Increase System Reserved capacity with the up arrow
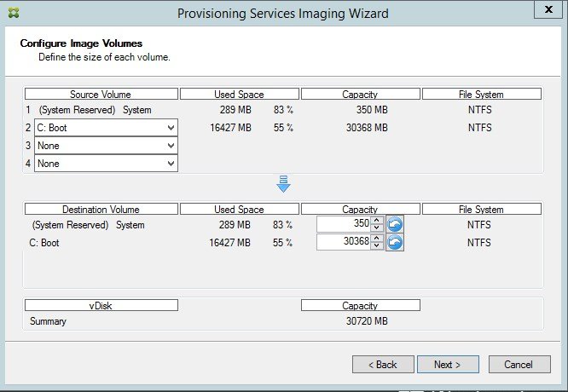Image resolution: width=568 pixels, height=392 pixels. 378,221
